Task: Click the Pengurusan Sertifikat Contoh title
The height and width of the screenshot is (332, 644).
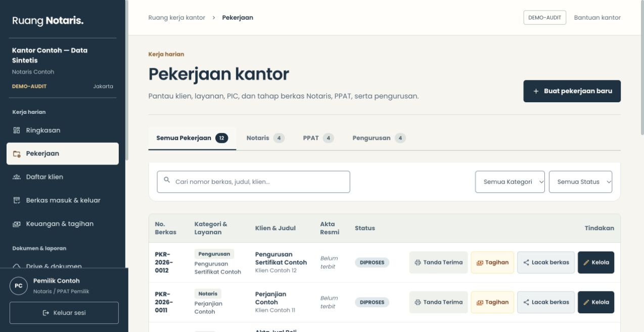Action: 281,259
